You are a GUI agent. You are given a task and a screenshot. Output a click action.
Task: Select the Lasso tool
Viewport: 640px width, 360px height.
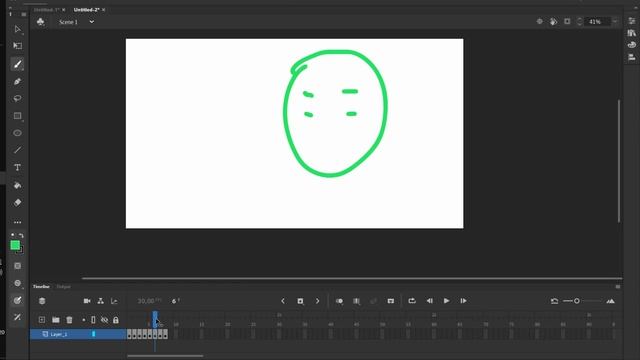[x=17, y=98]
